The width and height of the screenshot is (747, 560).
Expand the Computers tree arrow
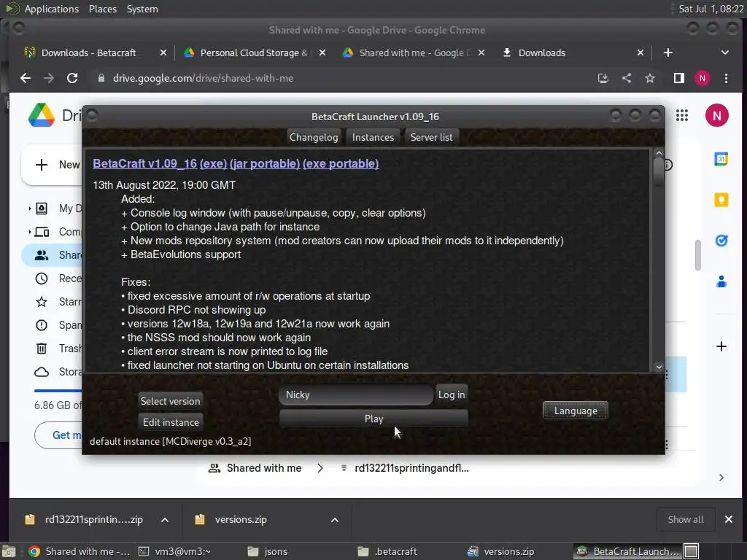(x=29, y=232)
